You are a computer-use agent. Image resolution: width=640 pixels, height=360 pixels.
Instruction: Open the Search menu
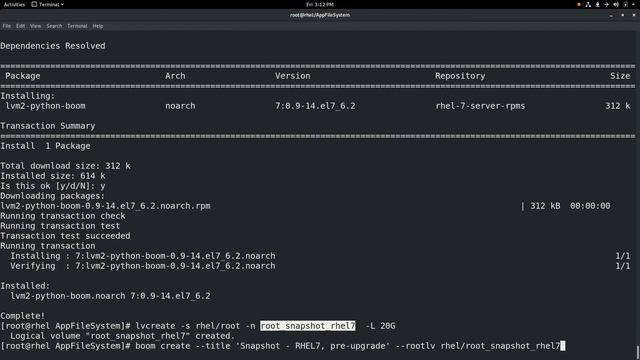(x=54, y=26)
